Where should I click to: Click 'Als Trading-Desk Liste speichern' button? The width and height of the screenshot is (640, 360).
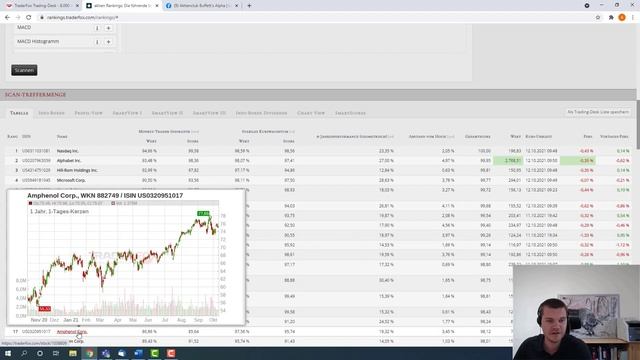coord(598,112)
